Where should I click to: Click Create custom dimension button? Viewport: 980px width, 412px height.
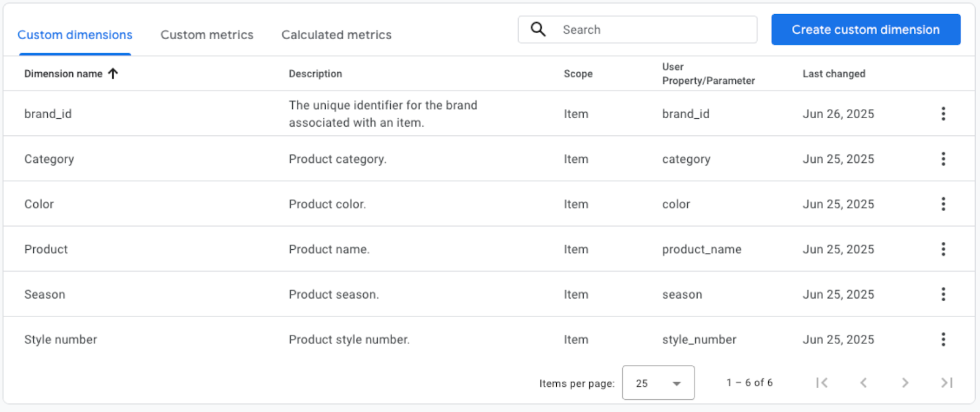[865, 29]
